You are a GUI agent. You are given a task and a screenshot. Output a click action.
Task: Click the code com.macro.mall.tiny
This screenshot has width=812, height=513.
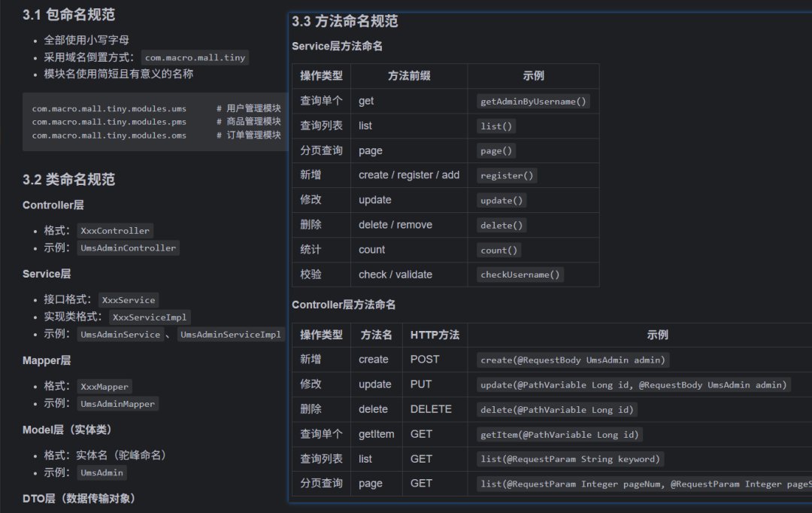[195, 57]
